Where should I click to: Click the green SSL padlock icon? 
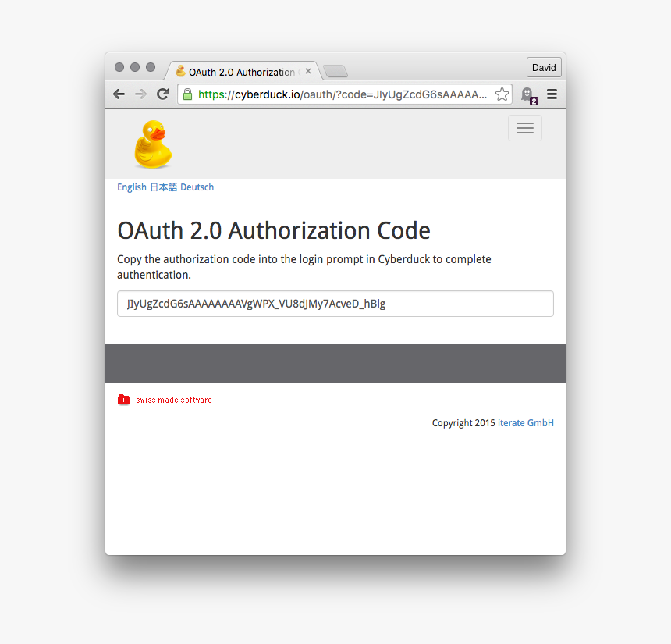click(x=187, y=94)
